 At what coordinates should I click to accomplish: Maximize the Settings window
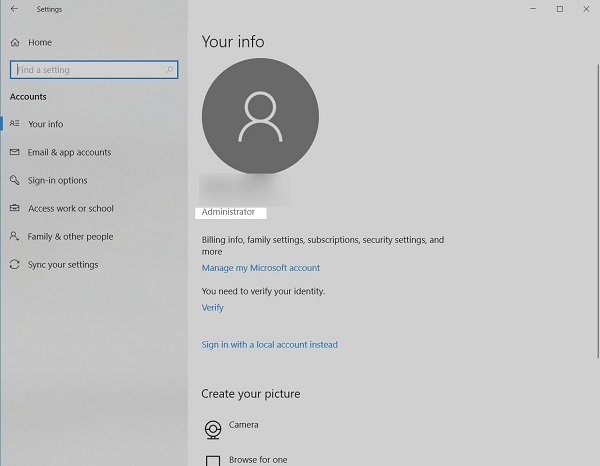[559, 9]
